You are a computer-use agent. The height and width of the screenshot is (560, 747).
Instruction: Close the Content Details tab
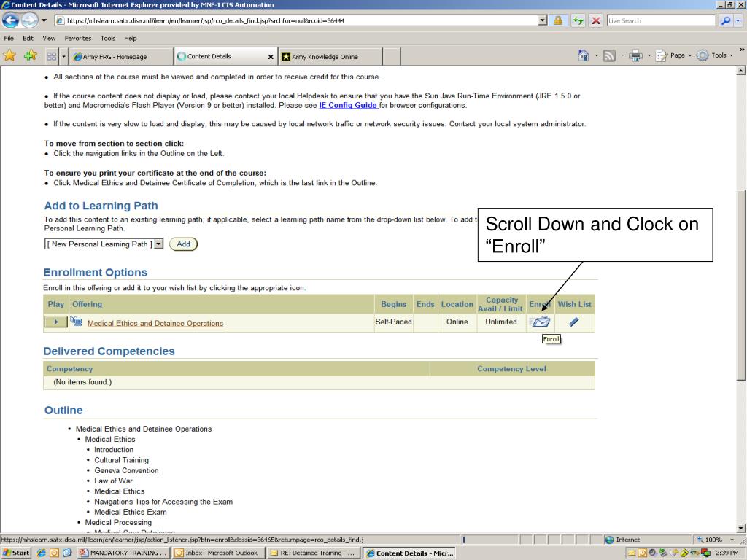271,57
